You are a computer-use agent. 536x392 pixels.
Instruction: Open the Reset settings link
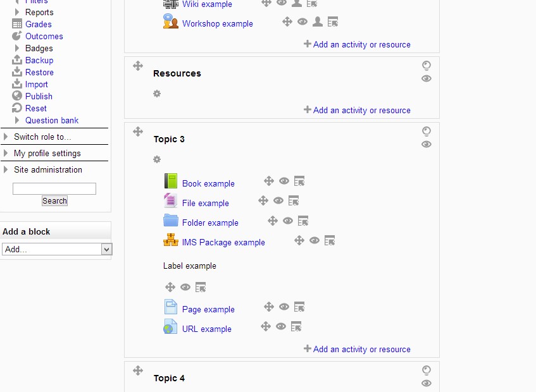pyautogui.click(x=36, y=108)
